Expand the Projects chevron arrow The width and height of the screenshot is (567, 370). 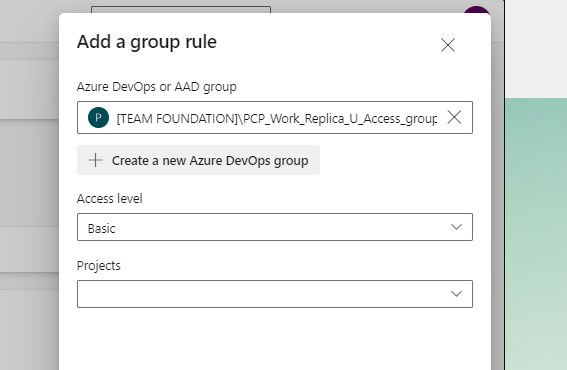coord(456,294)
